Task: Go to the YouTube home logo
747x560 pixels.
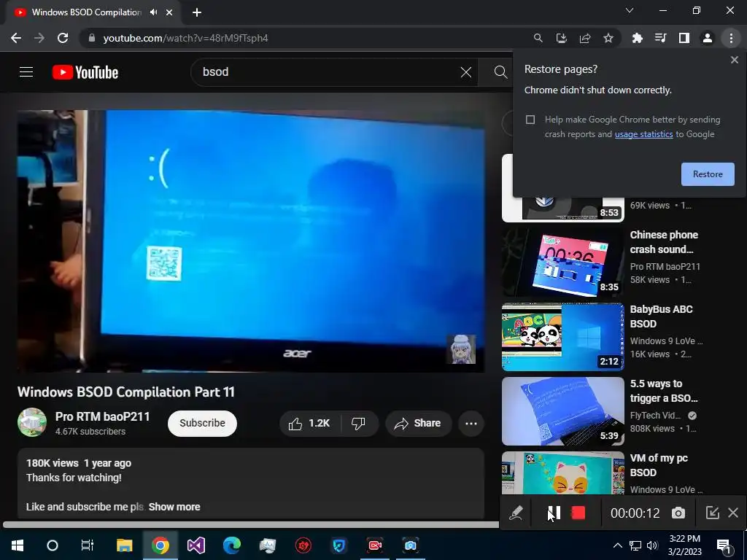Action: [85, 72]
